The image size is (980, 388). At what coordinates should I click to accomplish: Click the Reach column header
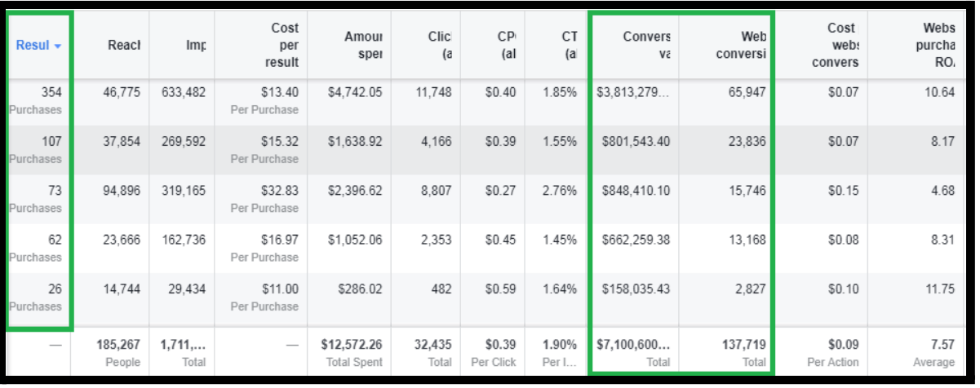(123, 46)
